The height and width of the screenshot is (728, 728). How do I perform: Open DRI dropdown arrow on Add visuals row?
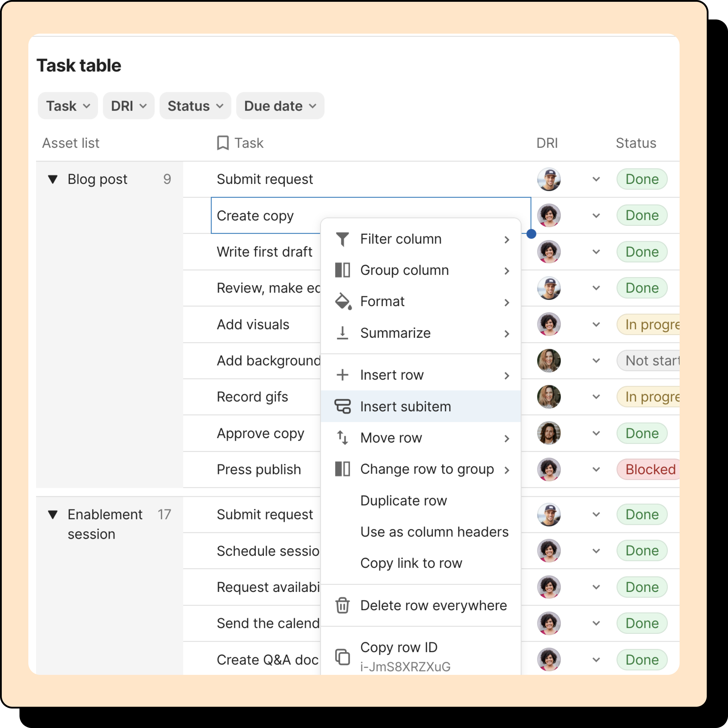tap(596, 324)
